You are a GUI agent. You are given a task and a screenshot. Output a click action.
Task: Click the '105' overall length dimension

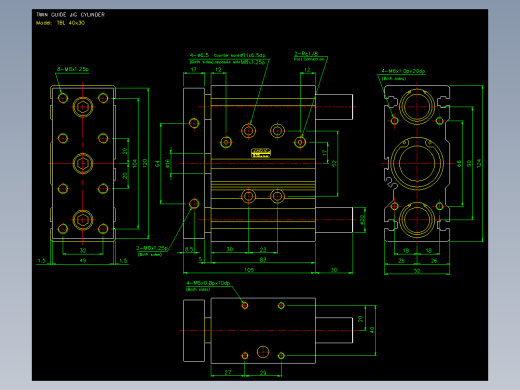[x=249, y=270]
